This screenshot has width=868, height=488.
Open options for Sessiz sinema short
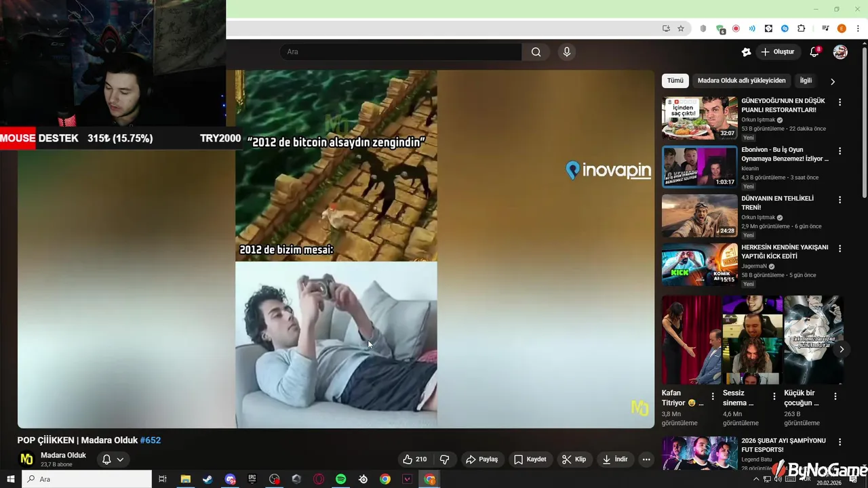click(x=774, y=396)
